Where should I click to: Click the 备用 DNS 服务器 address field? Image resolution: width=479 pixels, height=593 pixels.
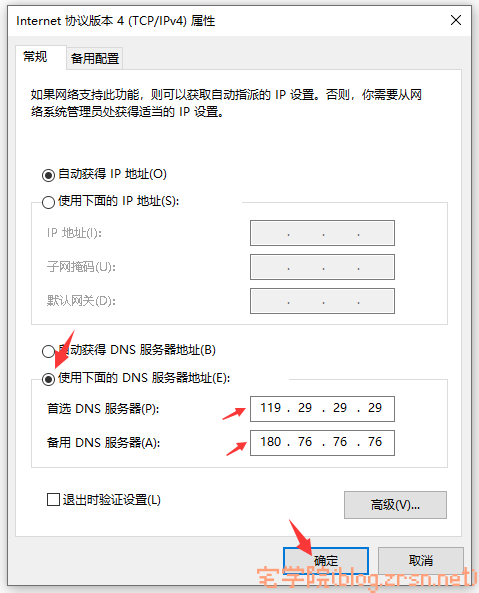[322, 442]
